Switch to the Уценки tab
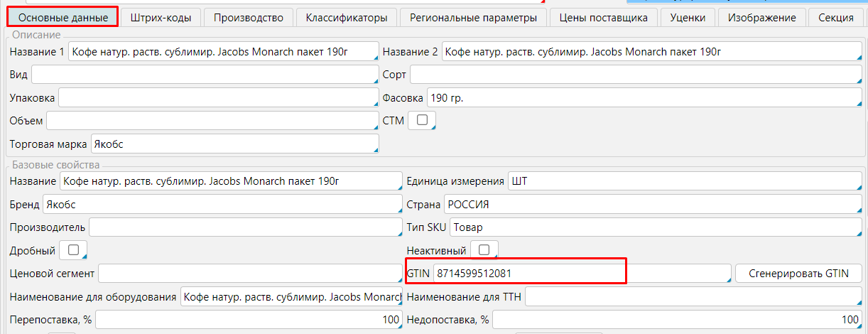868x334 pixels. tap(687, 18)
